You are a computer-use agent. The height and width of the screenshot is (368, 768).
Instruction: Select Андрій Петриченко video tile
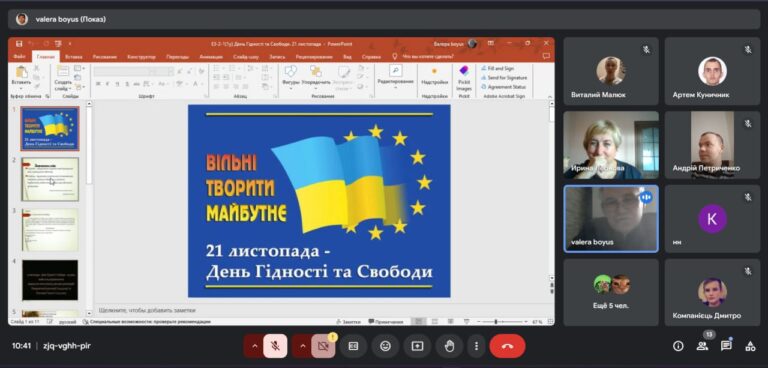tap(712, 145)
